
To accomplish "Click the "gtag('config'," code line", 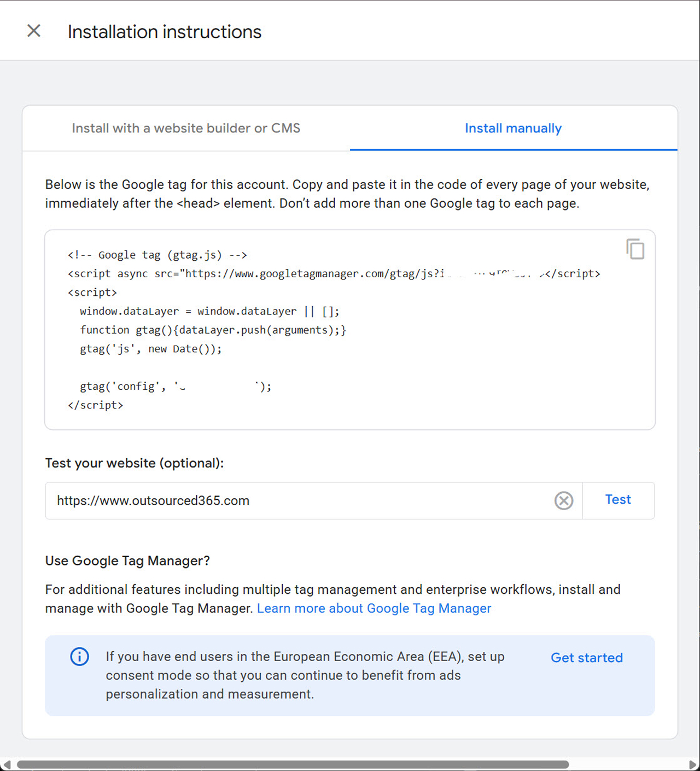I will pos(176,386).
